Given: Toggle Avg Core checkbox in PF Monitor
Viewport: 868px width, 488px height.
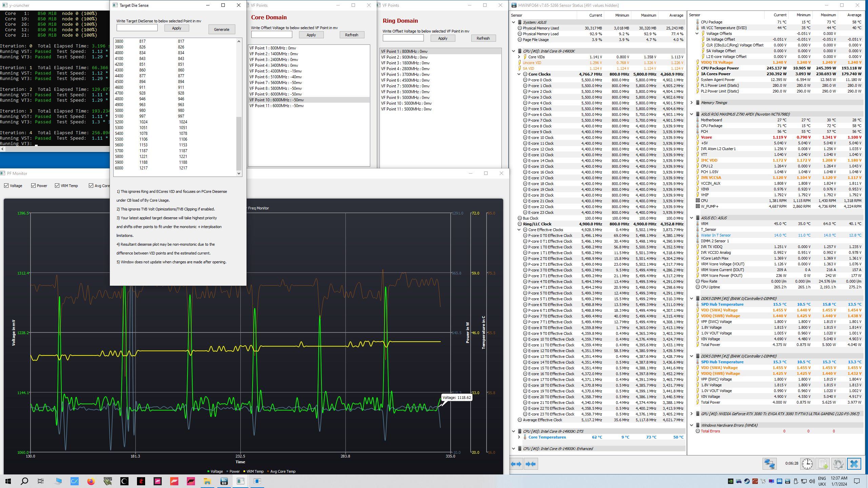Looking at the screenshot, I should (x=91, y=186).
